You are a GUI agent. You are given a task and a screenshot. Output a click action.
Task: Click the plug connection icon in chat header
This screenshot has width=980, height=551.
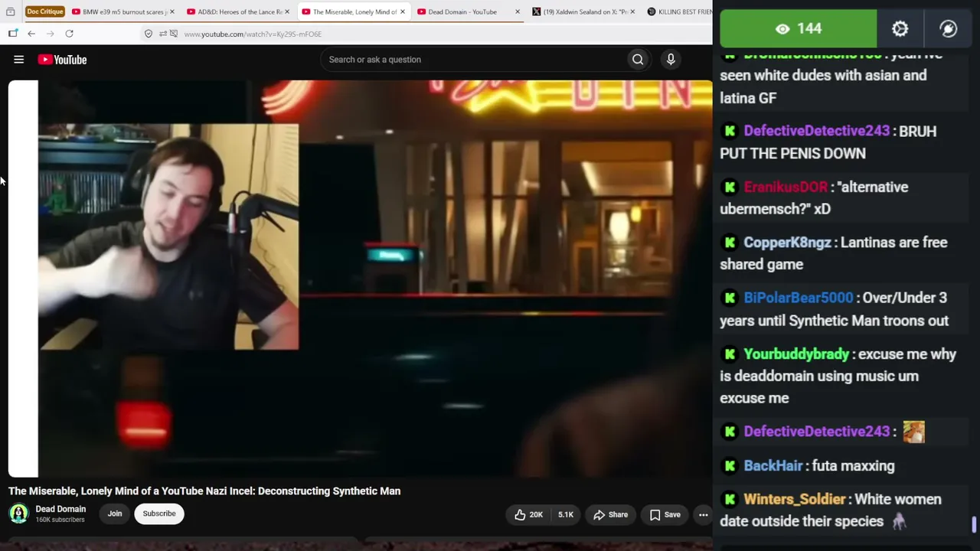coord(948,29)
